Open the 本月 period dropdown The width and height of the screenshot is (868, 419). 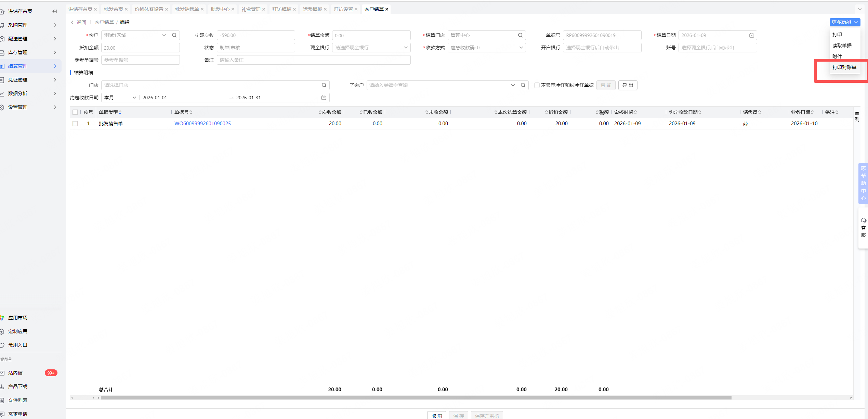point(120,98)
